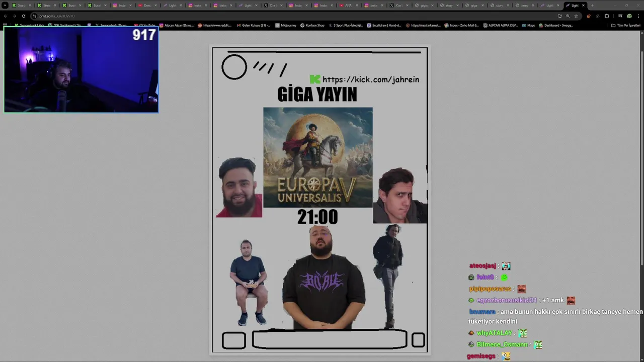Open the screen cast icon in address bar
644x362 pixels.
(559, 16)
